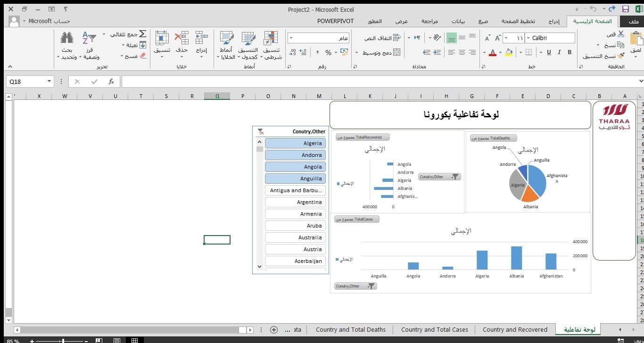This screenshot has width=644, height=343.
Task: Expand the number format dropdown
Action: point(291,38)
